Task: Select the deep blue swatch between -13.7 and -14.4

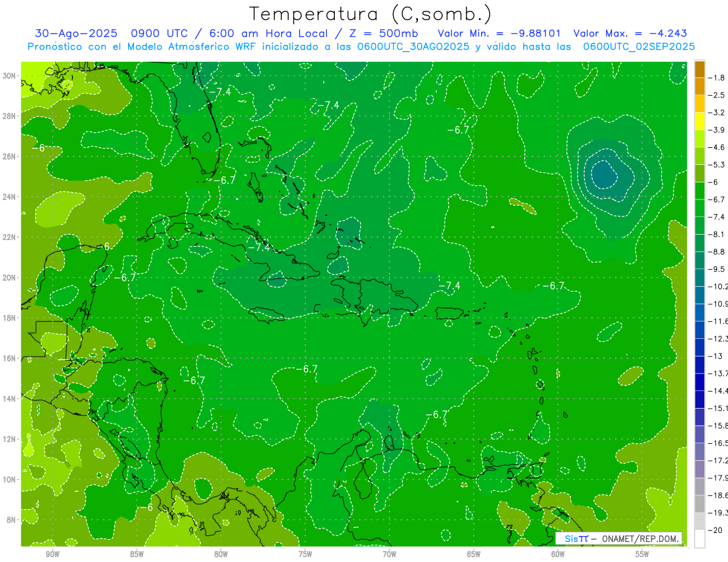Action: [699, 382]
